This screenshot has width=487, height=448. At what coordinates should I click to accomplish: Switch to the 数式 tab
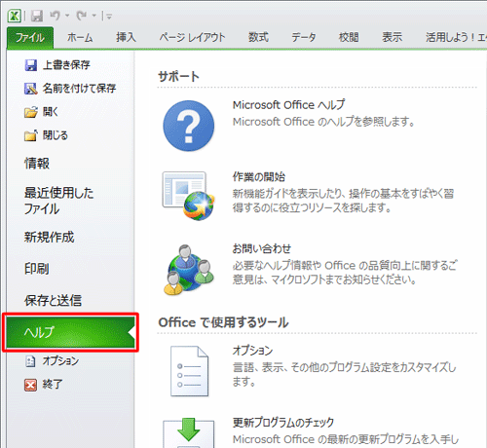coord(258,38)
